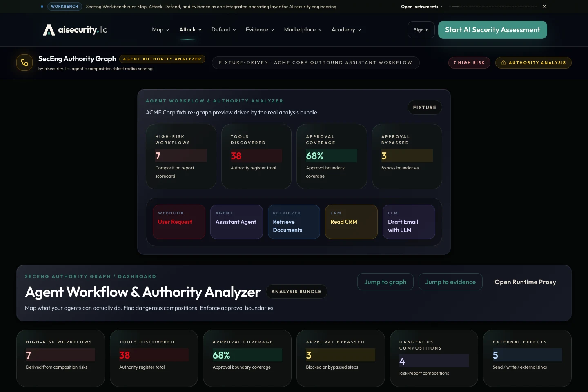Expand the Map dropdown menu

tap(161, 30)
